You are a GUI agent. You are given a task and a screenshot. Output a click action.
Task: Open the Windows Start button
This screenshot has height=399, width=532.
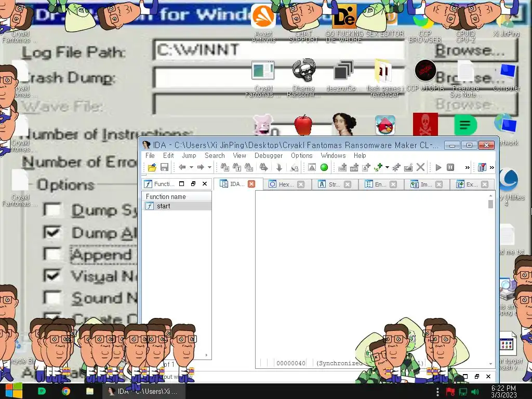pos(14,391)
